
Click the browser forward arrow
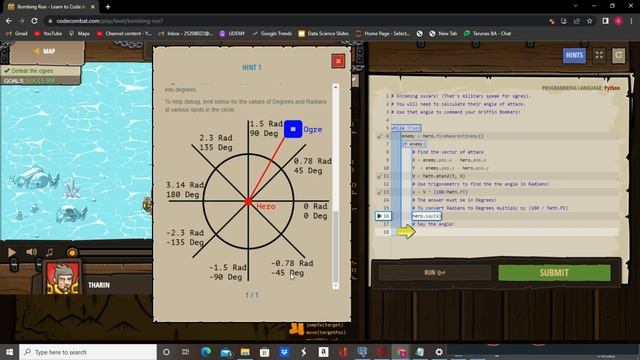coord(21,21)
